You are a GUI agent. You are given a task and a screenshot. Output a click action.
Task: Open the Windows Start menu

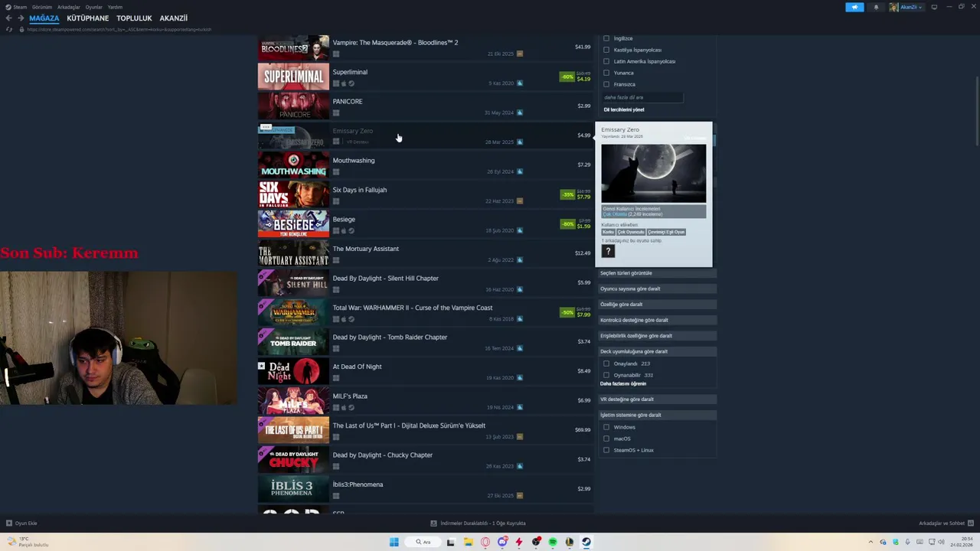[394, 542]
